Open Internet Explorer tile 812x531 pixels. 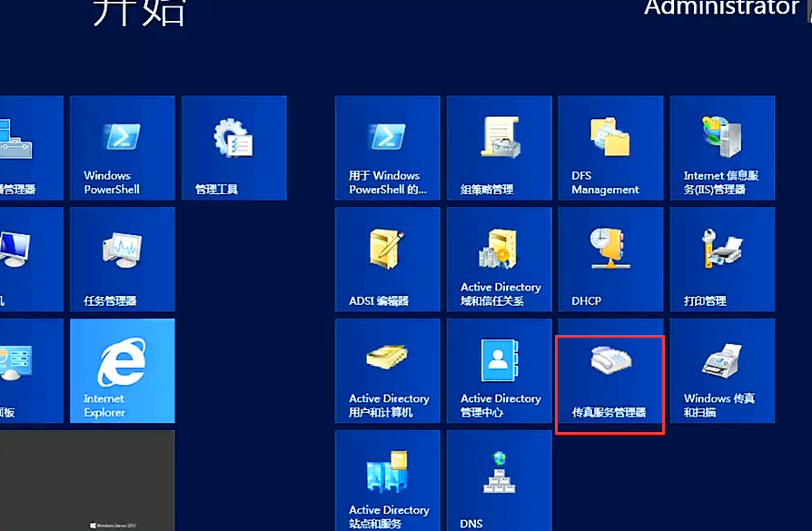123,370
